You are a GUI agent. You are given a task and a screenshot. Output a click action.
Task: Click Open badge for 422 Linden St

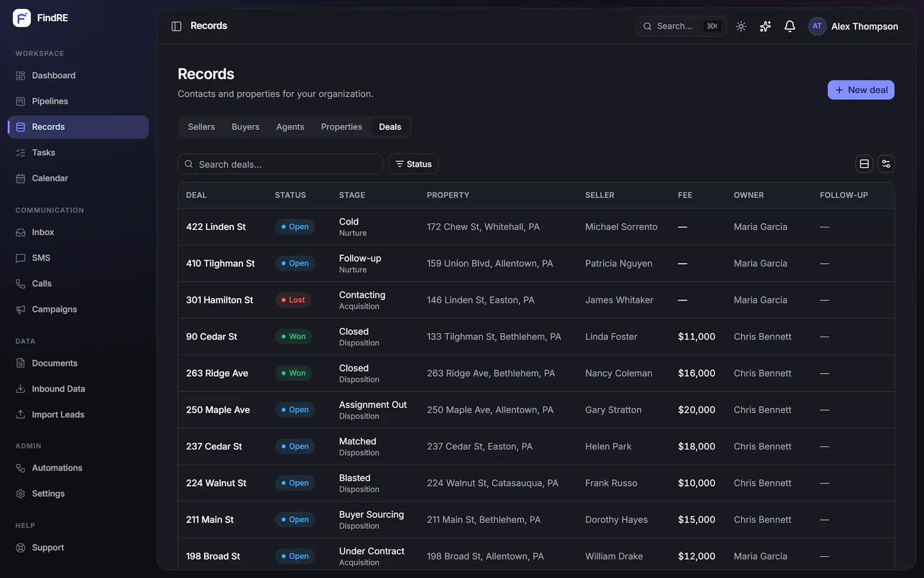pos(295,227)
